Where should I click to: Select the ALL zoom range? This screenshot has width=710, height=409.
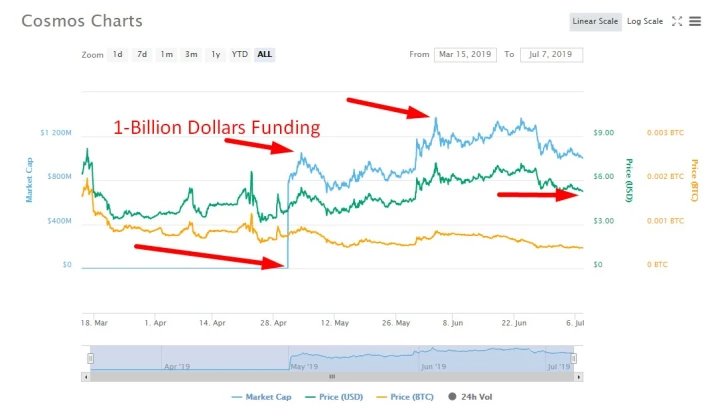264,54
